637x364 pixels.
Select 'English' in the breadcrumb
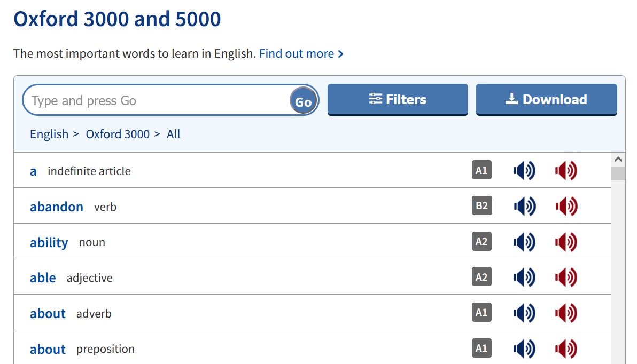pyautogui.click(x=49, y=134)
